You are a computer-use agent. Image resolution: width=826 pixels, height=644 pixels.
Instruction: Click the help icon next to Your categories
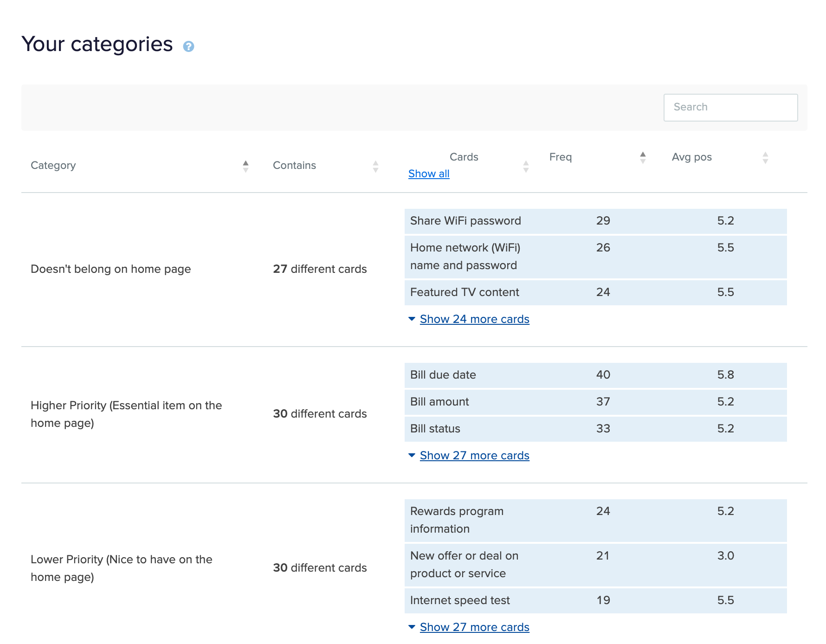coord(188,46)
